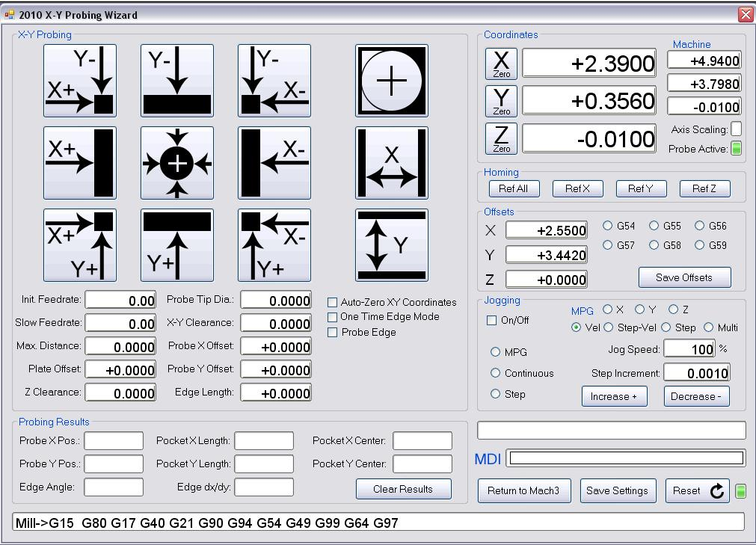Probe outside boss center icon
The width and height of the screenshot is (756, 545).
point(177,163)
